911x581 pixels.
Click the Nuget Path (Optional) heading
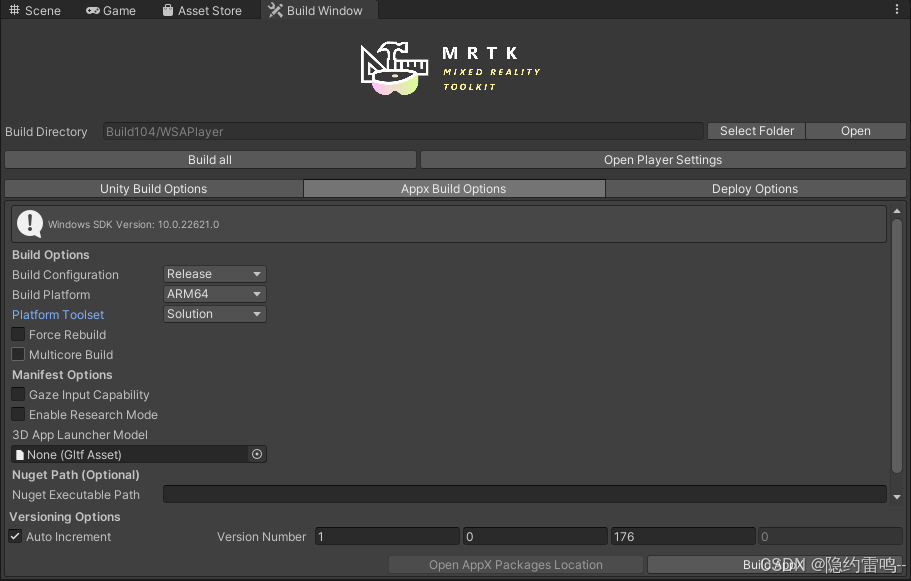click(76, 475)
